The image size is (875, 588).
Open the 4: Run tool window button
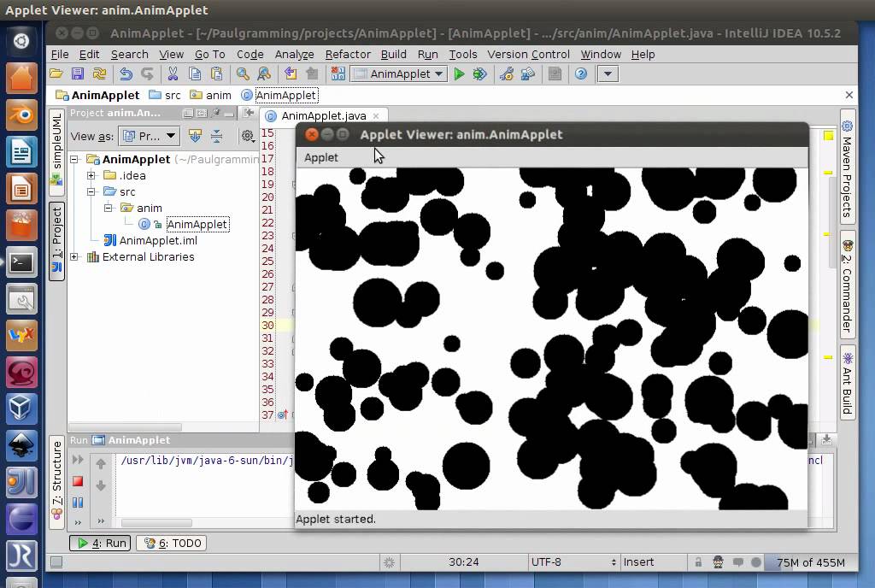pyautogui.click(x=101, y=543)
